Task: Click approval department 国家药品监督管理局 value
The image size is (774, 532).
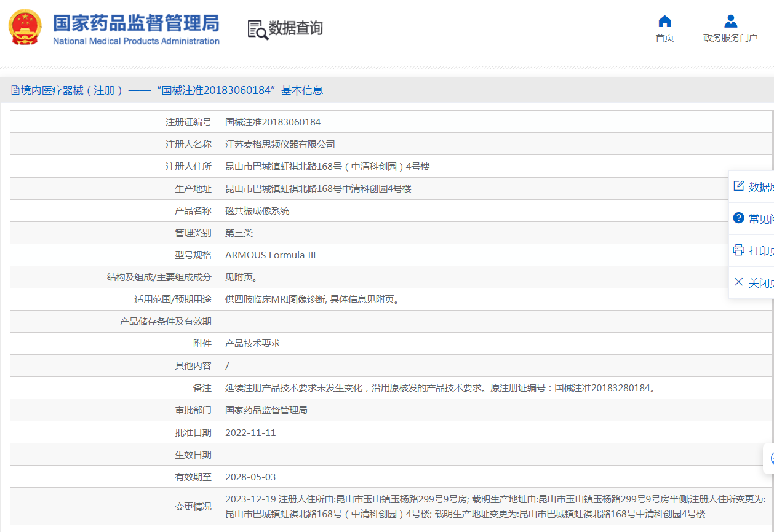Action: pos(266,410)
